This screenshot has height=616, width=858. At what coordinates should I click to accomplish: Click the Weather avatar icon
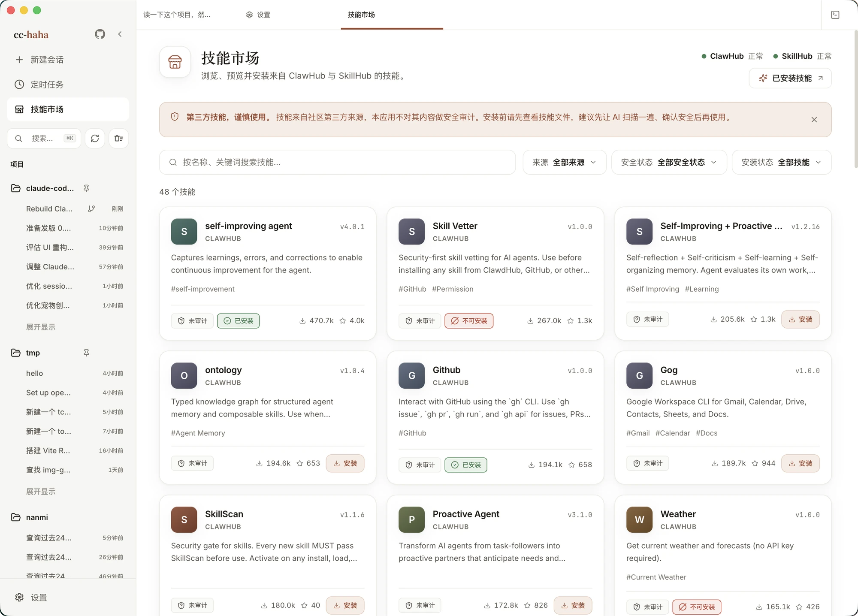(x=639, y=520)
